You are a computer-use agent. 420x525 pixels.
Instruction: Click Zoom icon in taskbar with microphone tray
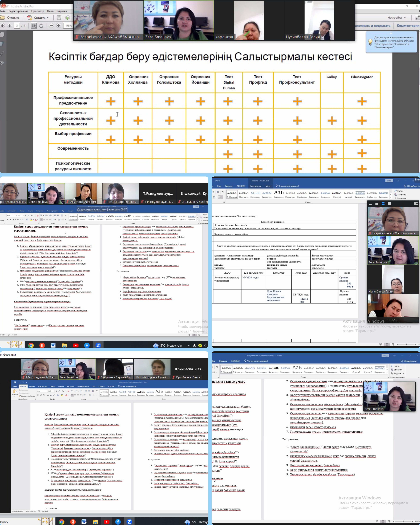pyautogui.click(x=98, y=345)
